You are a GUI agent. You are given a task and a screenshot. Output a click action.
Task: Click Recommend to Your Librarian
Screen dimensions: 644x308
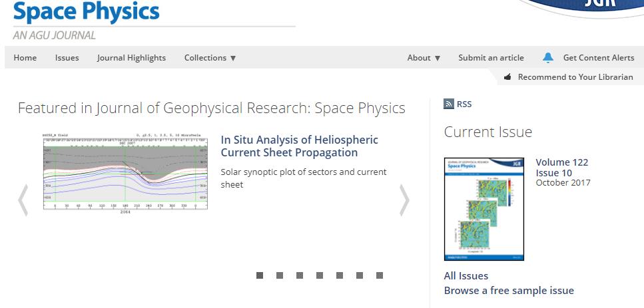click(575, 77)
